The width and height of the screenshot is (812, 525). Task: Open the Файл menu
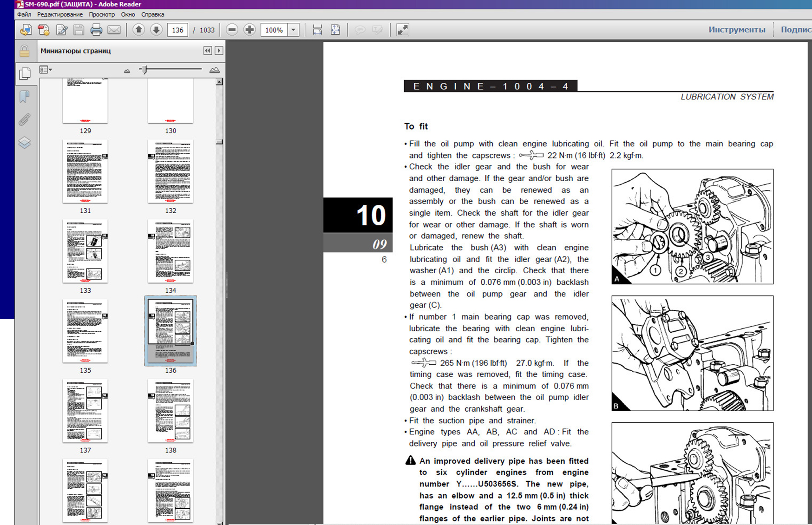pyautogui.click(x=24, y=14)
